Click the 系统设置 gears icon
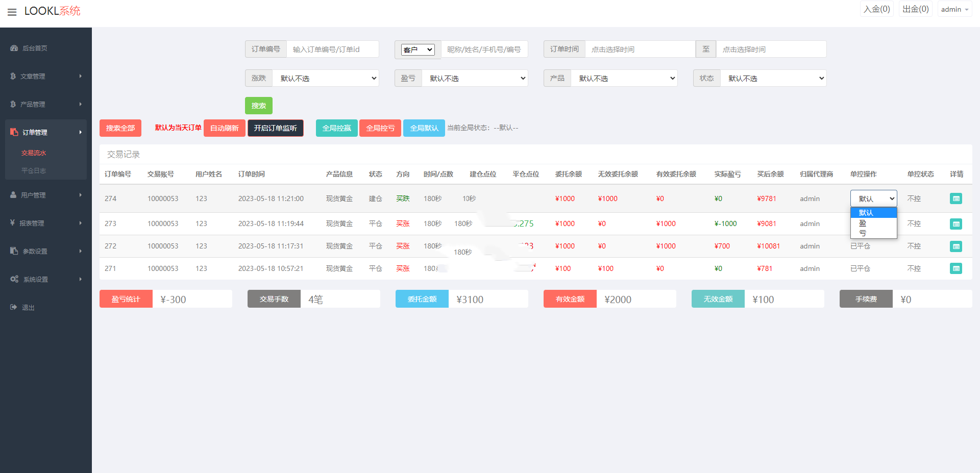Screen dimensions: 980x473 pyautogui.click(x=14, y=279)
